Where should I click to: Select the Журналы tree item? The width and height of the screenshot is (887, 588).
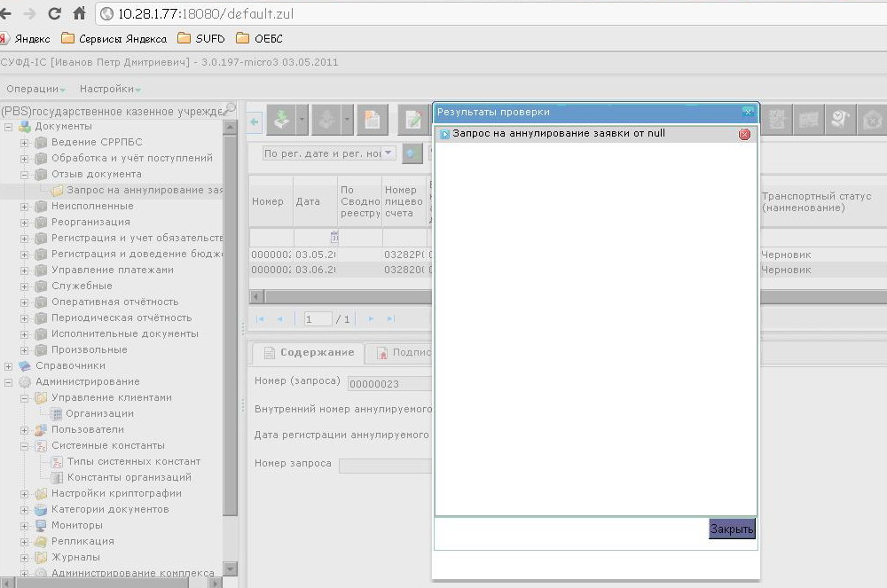point(75,557)
